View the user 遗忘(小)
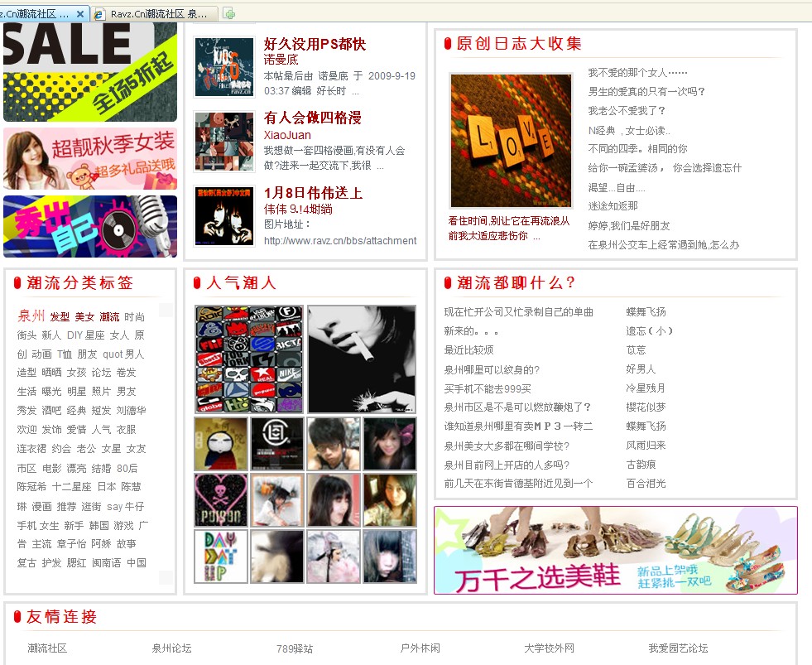Image resolution: width=812 pixels, height=665 pixels. tap(649, 330)
